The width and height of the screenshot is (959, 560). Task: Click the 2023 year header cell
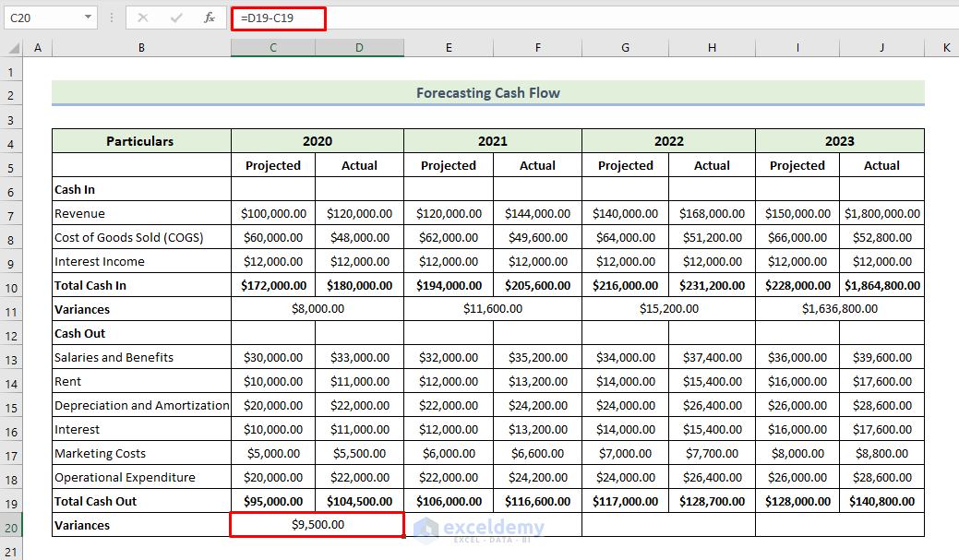840,141
